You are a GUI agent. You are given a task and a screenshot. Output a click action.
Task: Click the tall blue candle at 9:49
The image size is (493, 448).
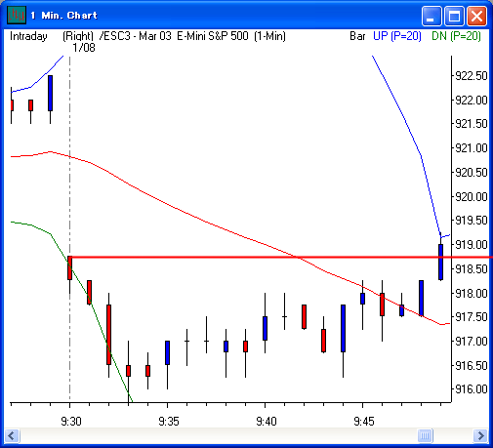point(440,262)
